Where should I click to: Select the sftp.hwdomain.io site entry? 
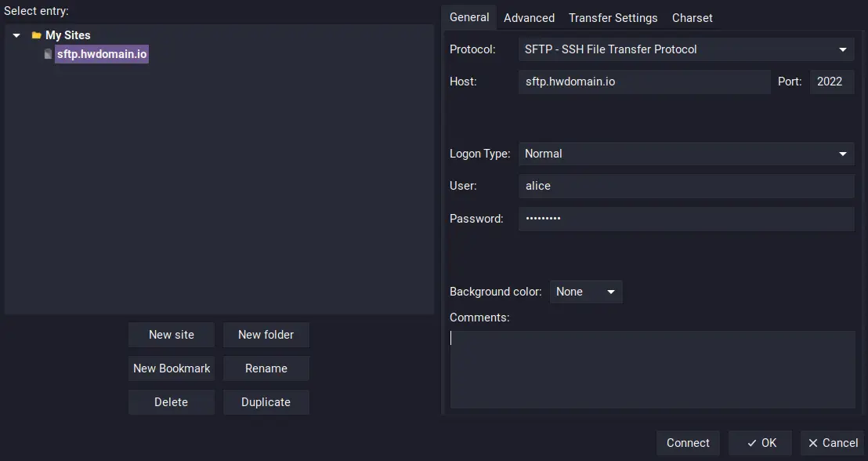pyautogui.click(x=102, y=54)
